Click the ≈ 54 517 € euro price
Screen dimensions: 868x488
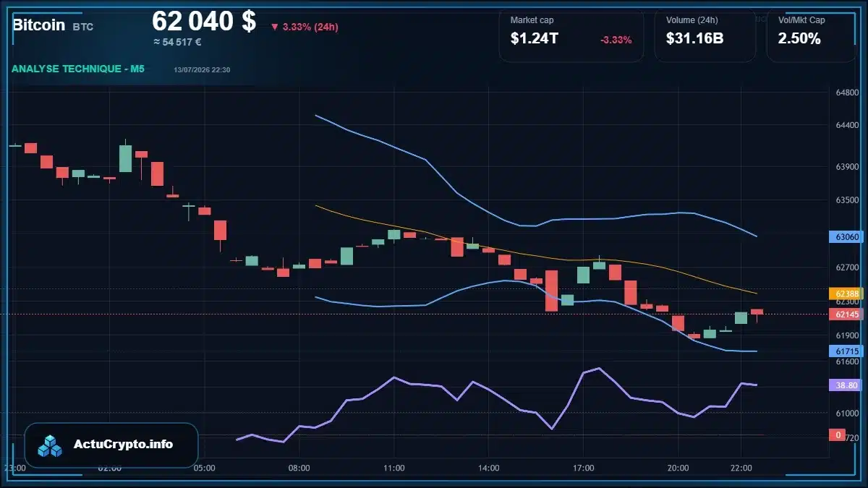[177, 42]
